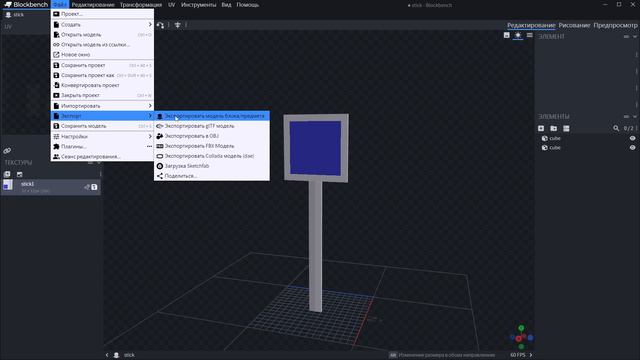The height and width of the screenshot is (360, 640).
Task: Add a group in the outliner toolbar
Action: coord(553,128)
